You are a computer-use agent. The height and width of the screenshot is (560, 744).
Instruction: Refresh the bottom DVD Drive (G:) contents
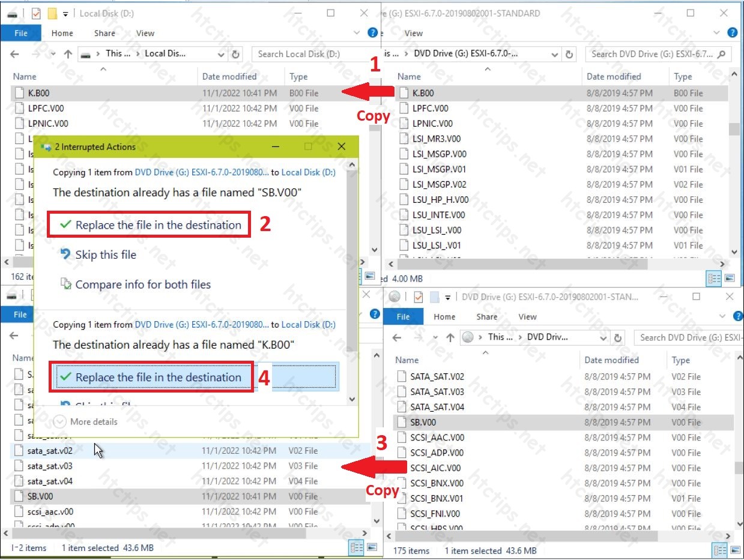click(618, 337)
